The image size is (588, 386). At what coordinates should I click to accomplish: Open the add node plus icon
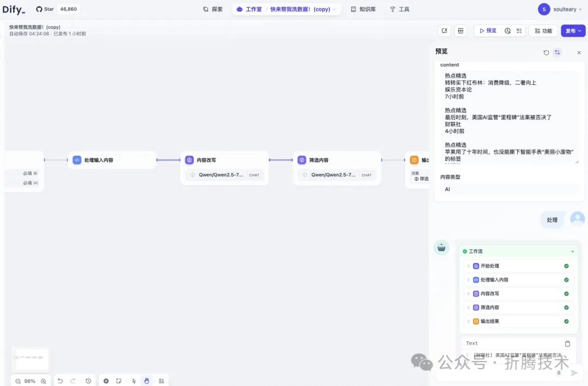(106, 381)
